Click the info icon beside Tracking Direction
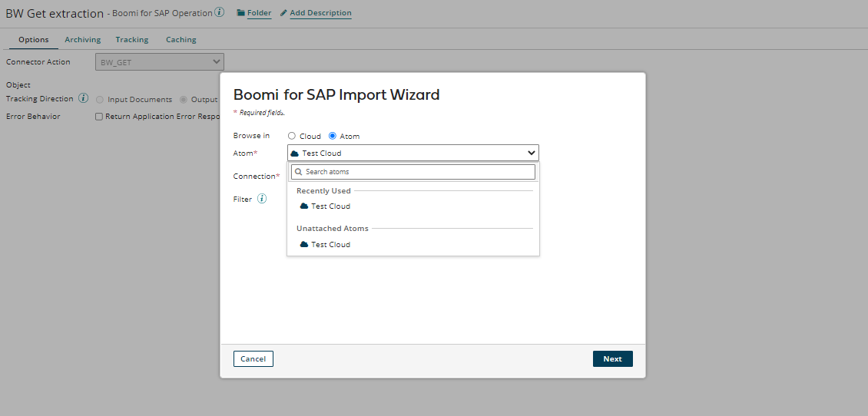868x416 pixels. pyautogui.click(x=84, y=98)
